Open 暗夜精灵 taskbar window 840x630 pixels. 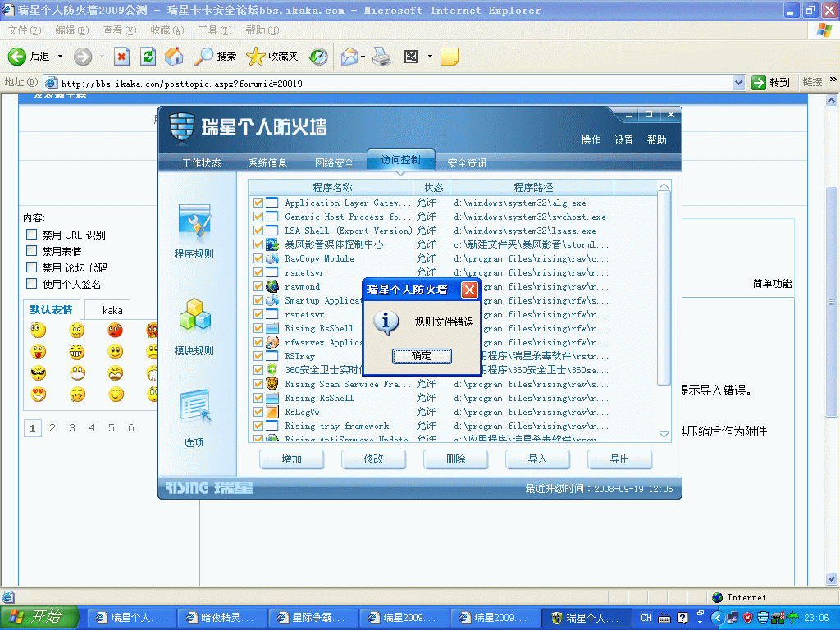(221, 618)
